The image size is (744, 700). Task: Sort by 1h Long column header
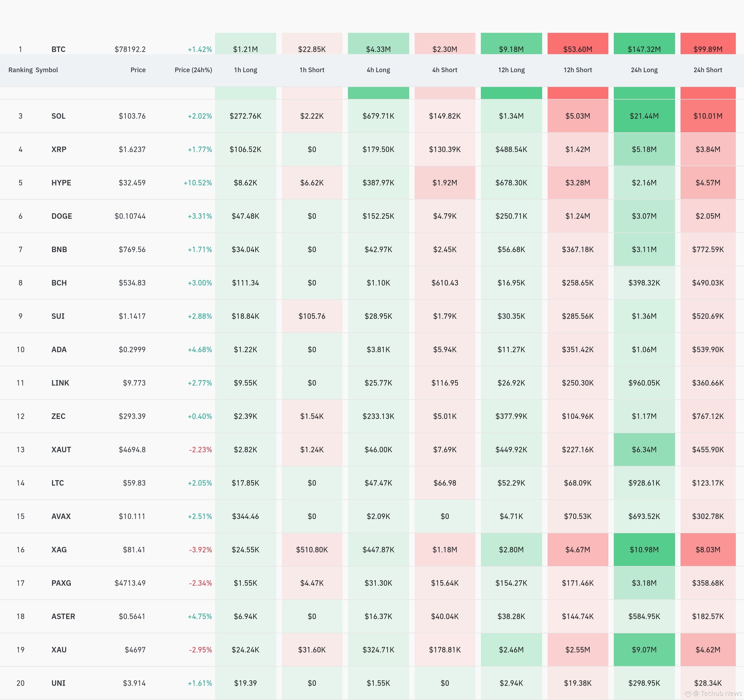(x=245, y=70)
